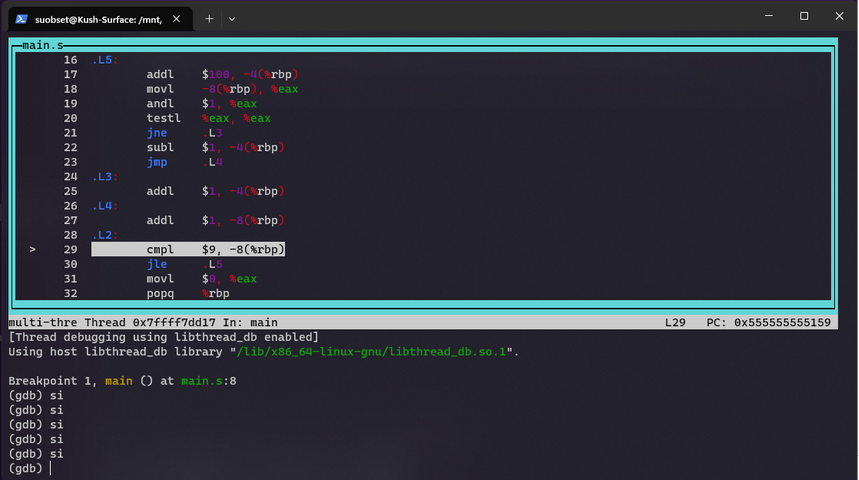The image size is (859, 480).
Task: Click the jne .L3 instruction on line 21
Action: 184,133
